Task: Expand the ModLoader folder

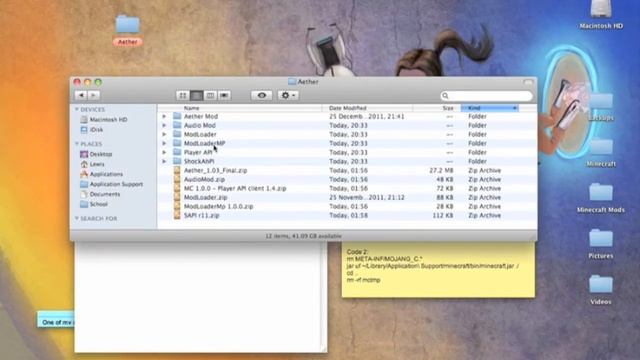Action: (x=164, y=134)
